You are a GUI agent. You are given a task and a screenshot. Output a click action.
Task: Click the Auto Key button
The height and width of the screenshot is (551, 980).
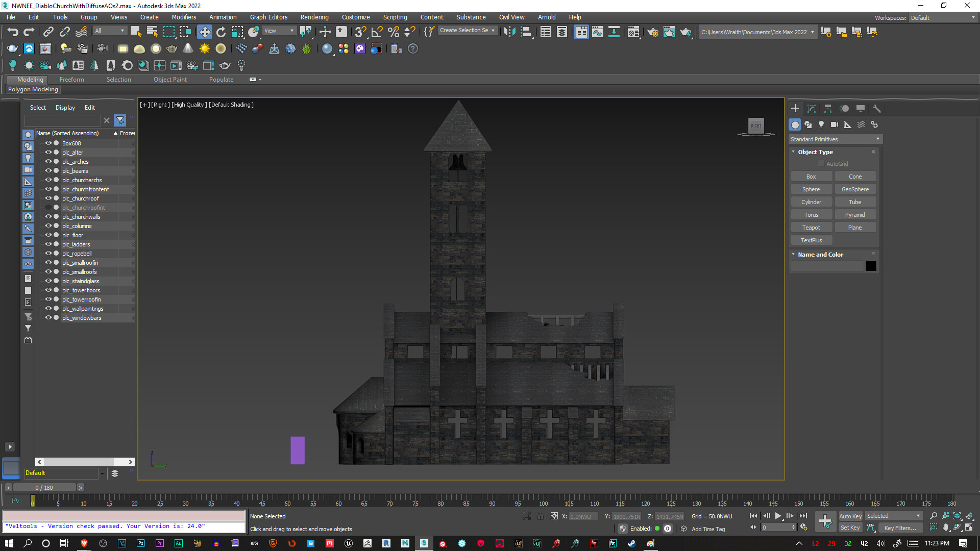pos(850,516)
